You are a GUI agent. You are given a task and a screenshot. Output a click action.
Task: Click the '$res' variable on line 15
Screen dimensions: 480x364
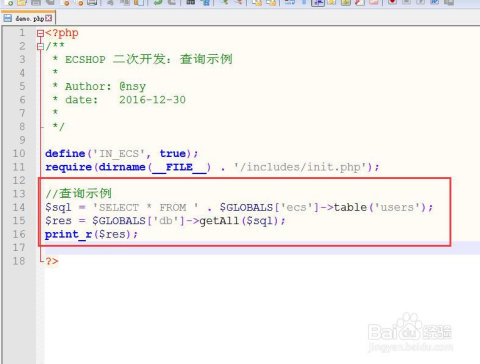[x=58, y=221]
